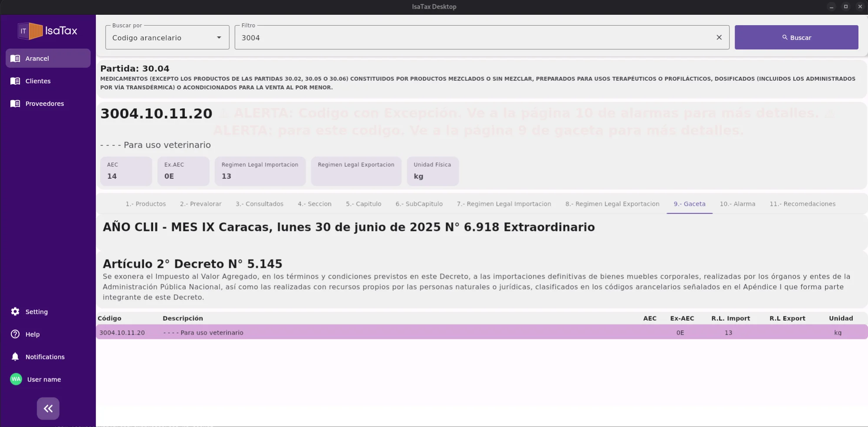The width and height of the screenshot is (868, 427).
Task: Open the 'Buscar por' dropdown
Action: pyautogui.click(x=167, y=37)
